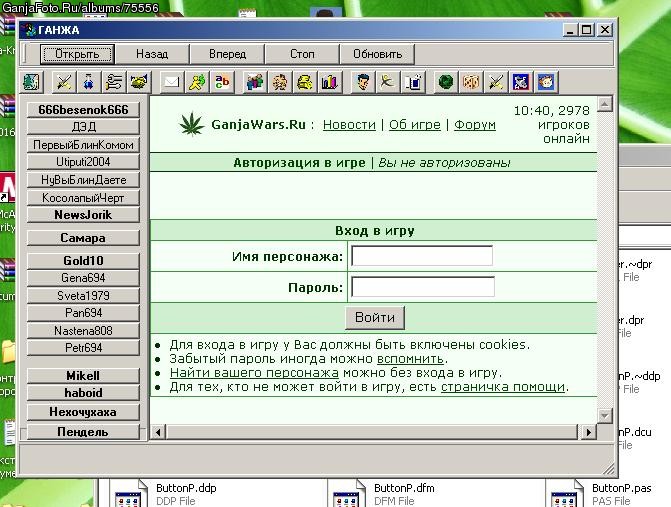
Task: Select the NewsJorik sidebar button
Action: (x=83, y=215)
